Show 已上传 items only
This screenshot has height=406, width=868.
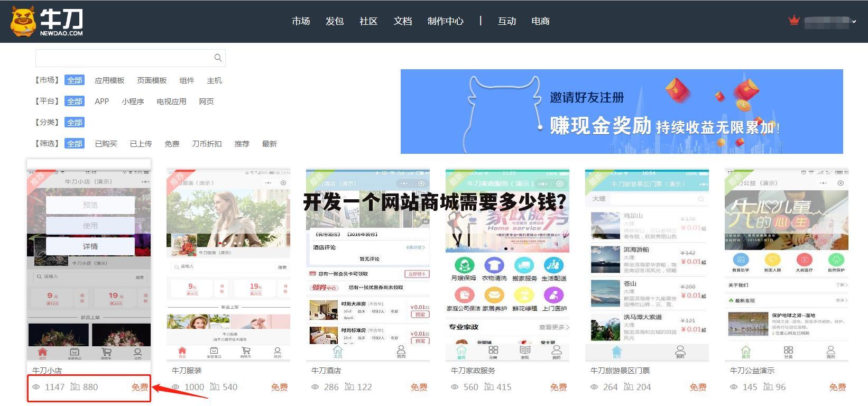[141, 144]
